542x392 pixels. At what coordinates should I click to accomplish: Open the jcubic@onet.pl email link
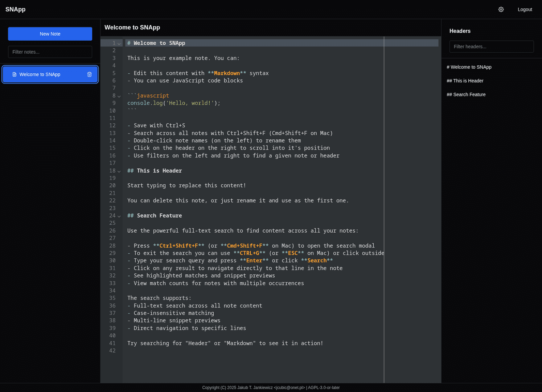click(x=290, y=387)
